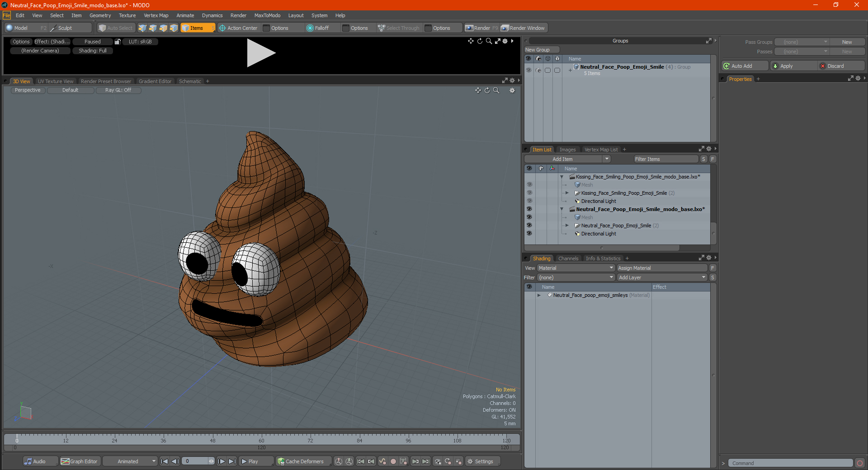Click the Audio icon in timeline bar

[x=28, y=461]
